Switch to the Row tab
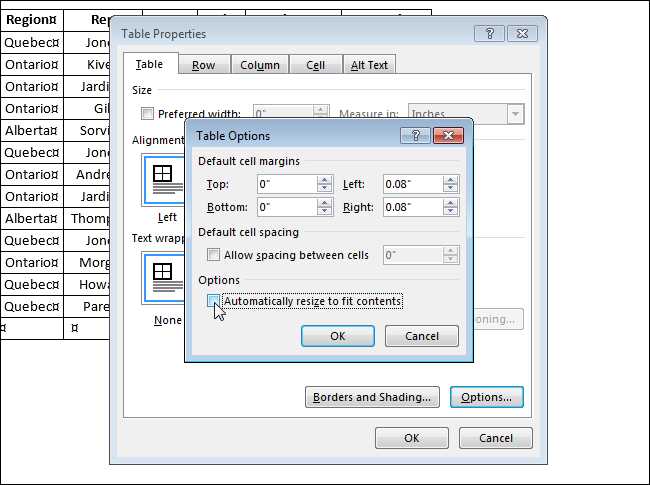Screen dimensions: 650x485 tap(204, 65)
